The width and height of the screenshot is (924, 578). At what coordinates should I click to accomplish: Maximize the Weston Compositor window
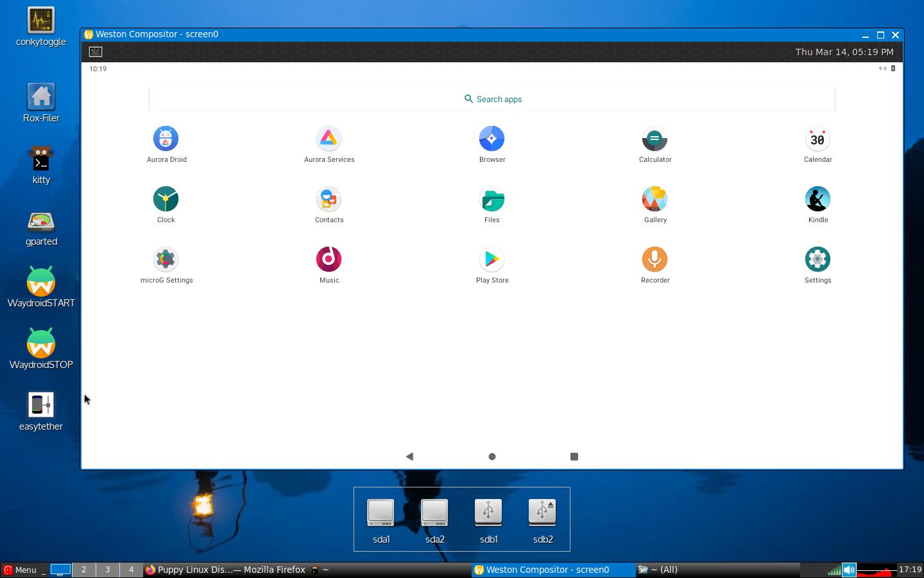[880, 35]
